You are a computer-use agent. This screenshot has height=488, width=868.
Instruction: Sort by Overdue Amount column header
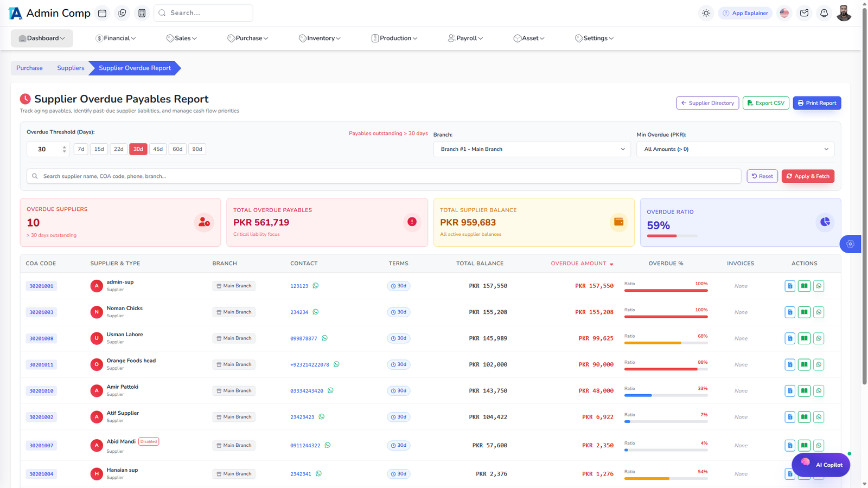[x=582, y=264]
